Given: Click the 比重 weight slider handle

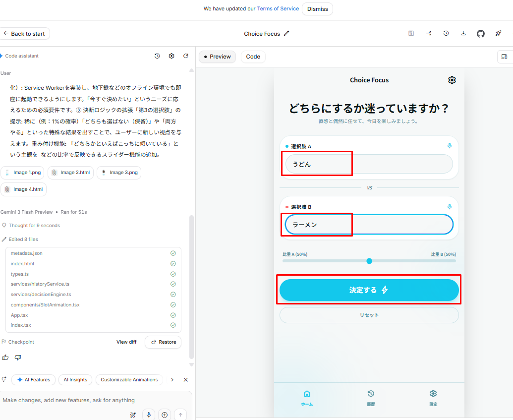Looking at the screenshot, I should [x=369, y=261].
